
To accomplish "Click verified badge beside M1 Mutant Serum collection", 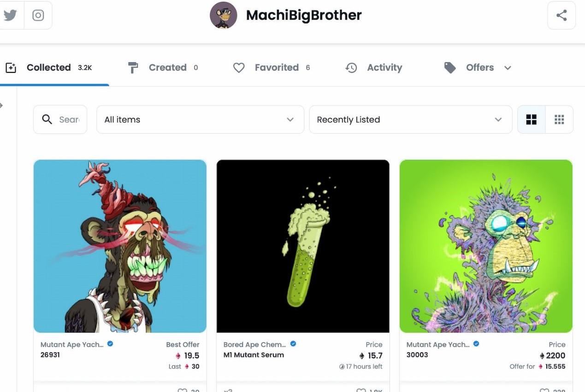I will point(293,344).
